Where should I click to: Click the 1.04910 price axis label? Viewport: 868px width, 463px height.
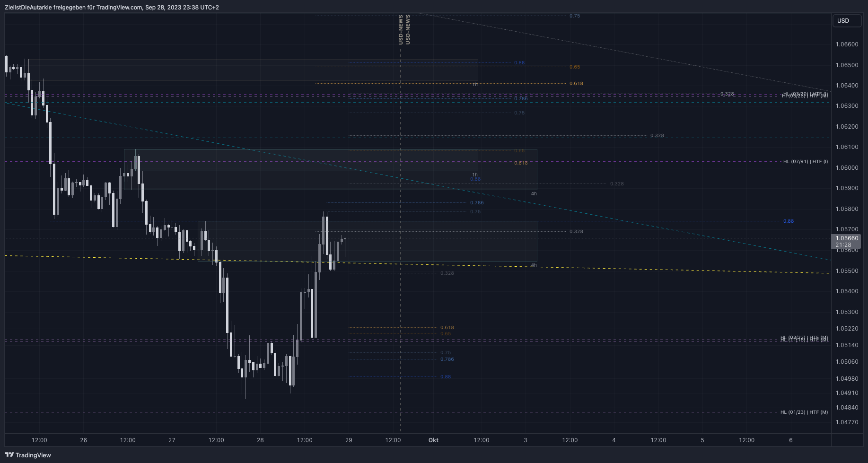click(847, 393)
